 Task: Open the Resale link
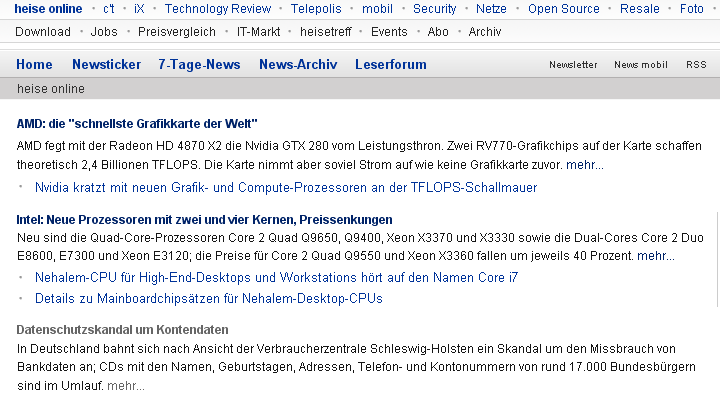click(x=640, y=9)
